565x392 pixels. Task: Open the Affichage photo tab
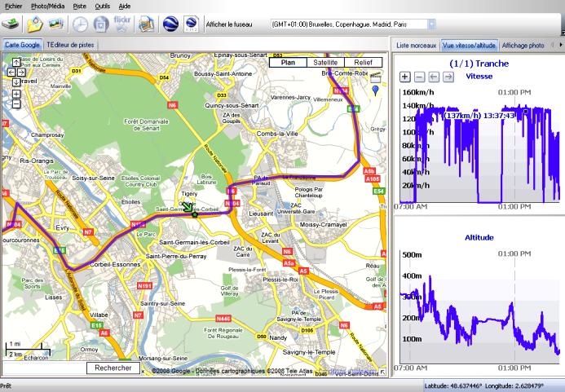pyautogui.click(x=523, y=46)
